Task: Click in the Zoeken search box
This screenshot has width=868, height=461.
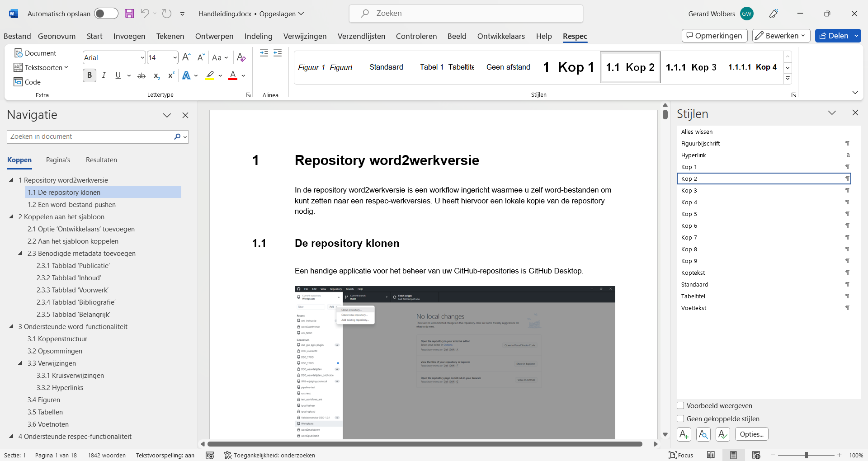Action: 466,14
